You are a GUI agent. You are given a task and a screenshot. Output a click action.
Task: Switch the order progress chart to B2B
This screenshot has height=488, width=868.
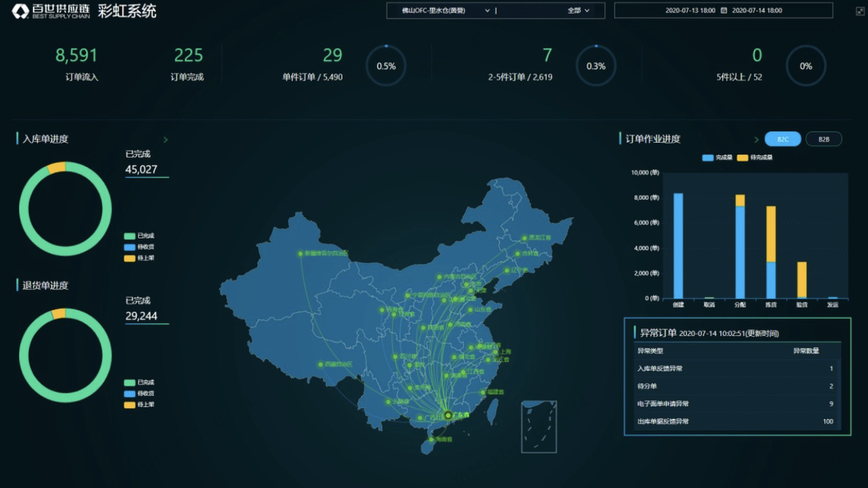tap(824, 139)
